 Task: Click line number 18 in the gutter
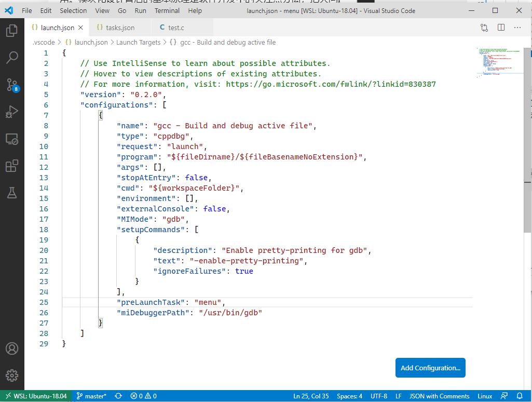coord(44,230)
